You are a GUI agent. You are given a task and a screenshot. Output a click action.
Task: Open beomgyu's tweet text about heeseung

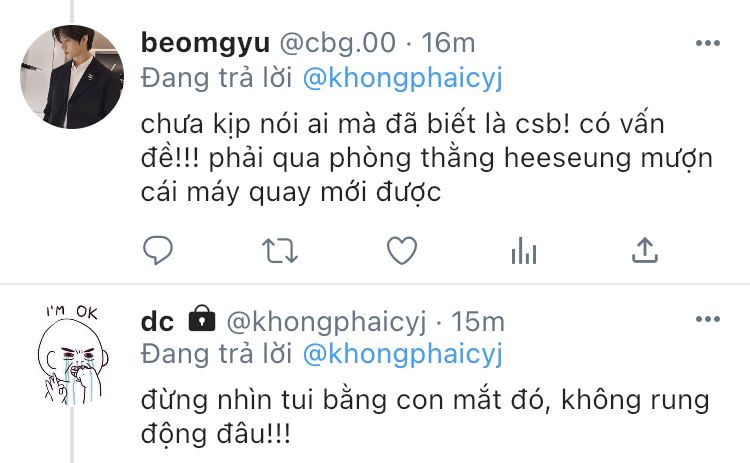pos(427,158)
